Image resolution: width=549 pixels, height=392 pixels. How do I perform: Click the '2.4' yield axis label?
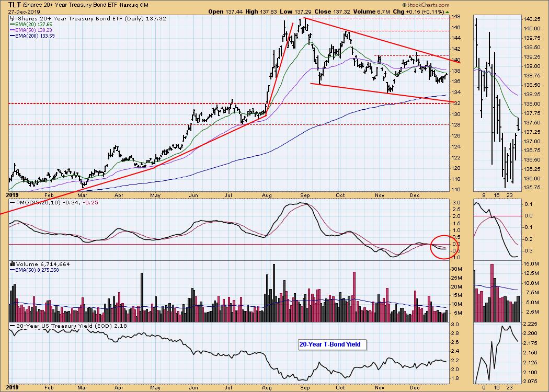(x=455, y=351)
